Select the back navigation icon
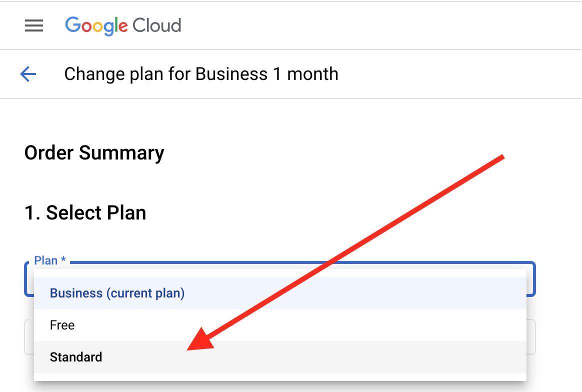The image size is (582, 392). pos(28,73)
